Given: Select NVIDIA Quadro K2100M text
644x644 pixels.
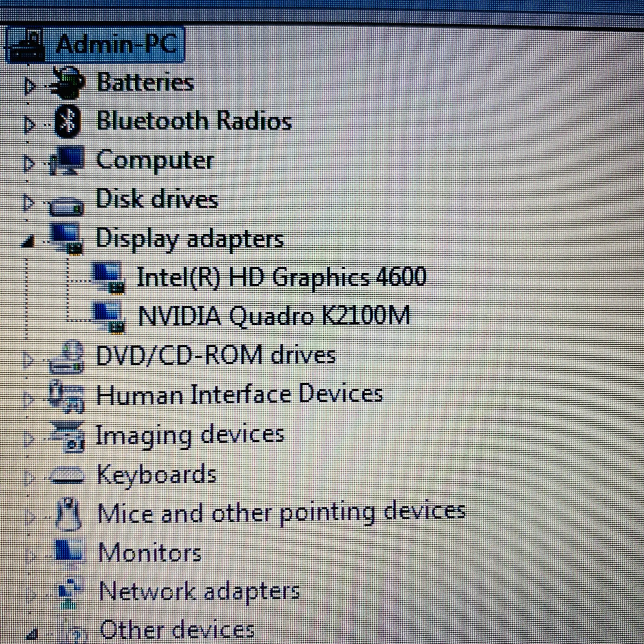Looking at the screenshot, I should click(x=274, y=316).
